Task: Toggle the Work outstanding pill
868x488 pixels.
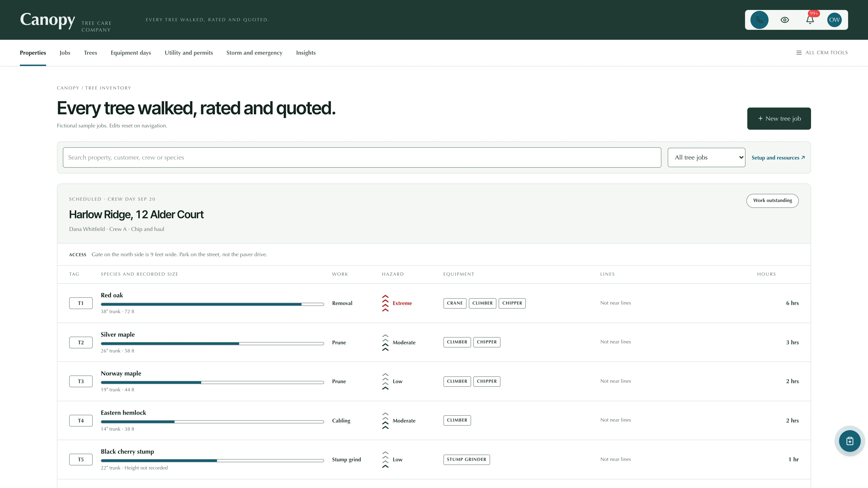Action: pos(772,200)
